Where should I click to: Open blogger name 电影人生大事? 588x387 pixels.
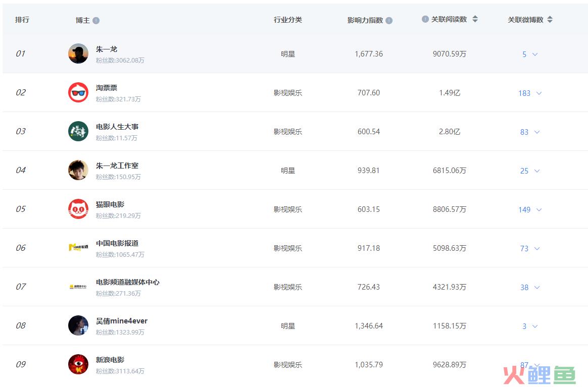[117, 127]
